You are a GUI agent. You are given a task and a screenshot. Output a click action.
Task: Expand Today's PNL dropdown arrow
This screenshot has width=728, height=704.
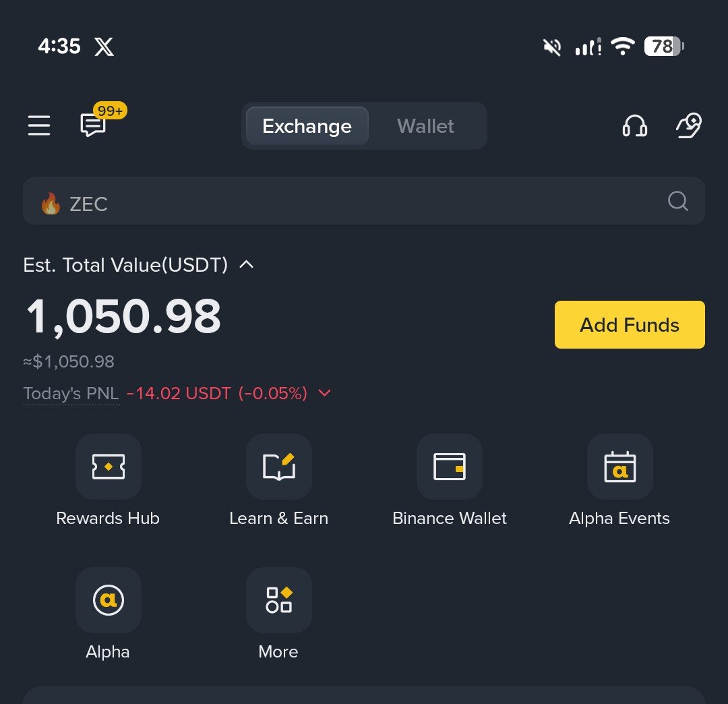[324, 393]
